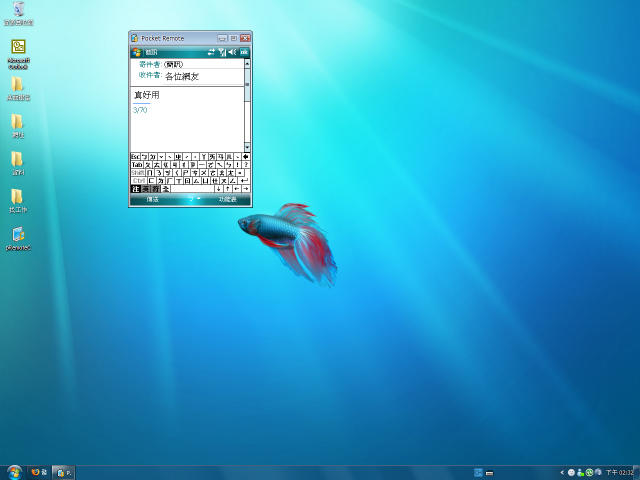Viewport: 640px width, 480px height.
Task: Select the Recycle Bin desktop icon
Action: click(x=18, y=14)
